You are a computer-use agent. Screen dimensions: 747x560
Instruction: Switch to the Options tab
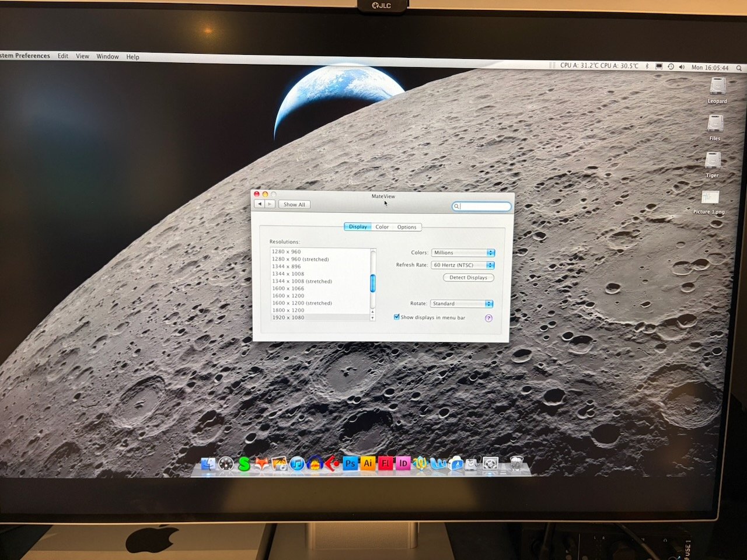coord(407,227)
